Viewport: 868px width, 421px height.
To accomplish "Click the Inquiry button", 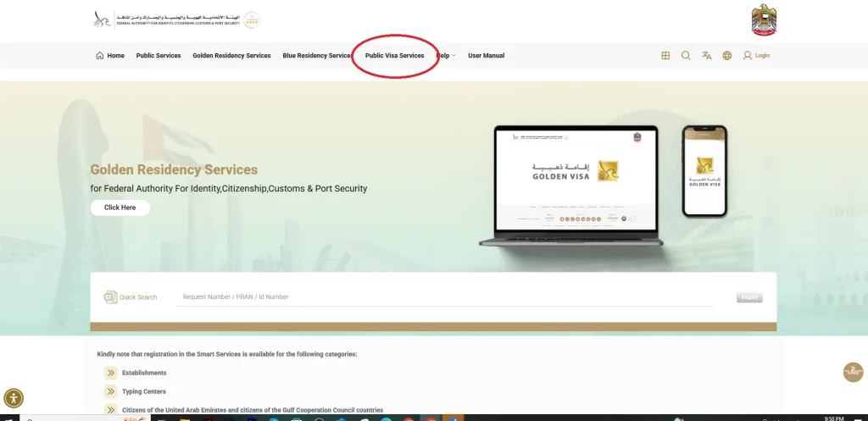I will click(749, 297).
